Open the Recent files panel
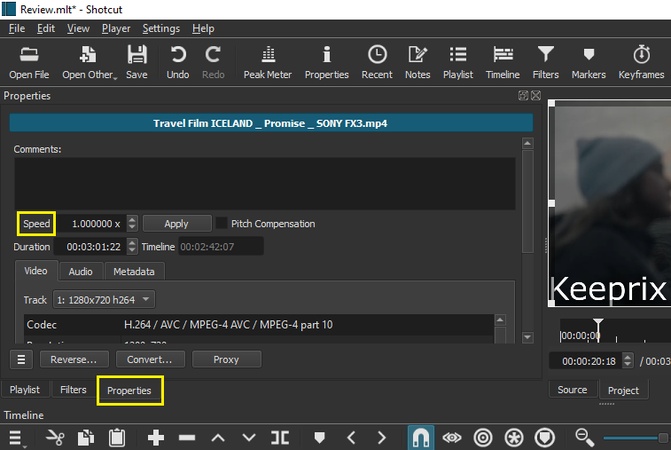Image resolution: width=671 pixels, height=450 pixels. [377, 62]
